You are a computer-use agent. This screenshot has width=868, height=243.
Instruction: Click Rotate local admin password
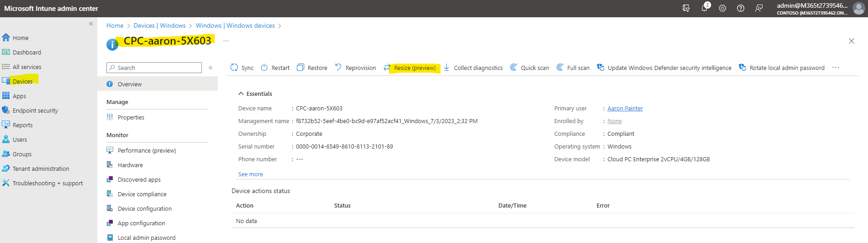pos(782,68)
